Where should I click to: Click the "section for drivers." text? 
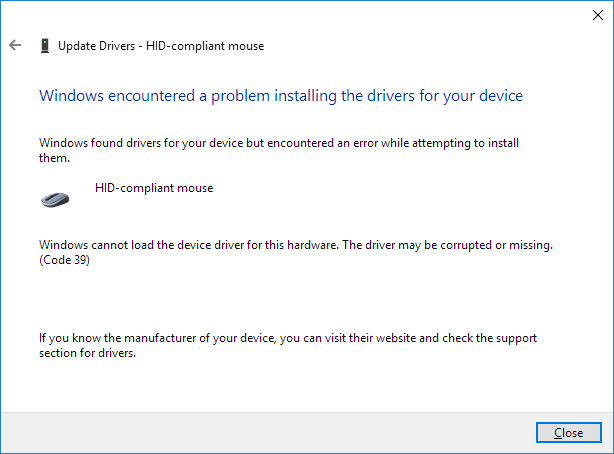pyautogui.click(x=87, y=353)
